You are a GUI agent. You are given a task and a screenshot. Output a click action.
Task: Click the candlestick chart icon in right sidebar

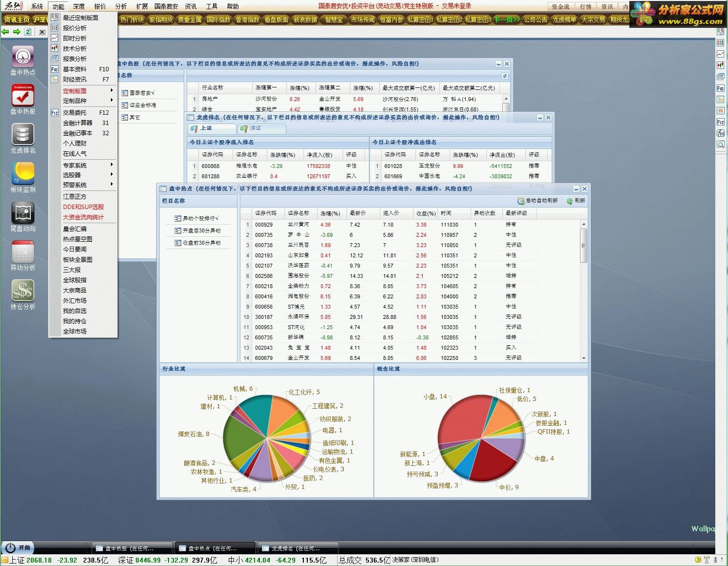pyautogui.click(x=721, y=65)
